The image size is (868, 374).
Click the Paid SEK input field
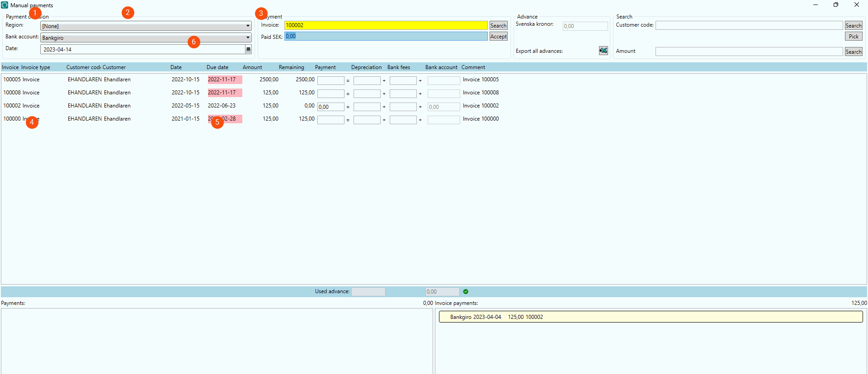(x=386, y=36)
